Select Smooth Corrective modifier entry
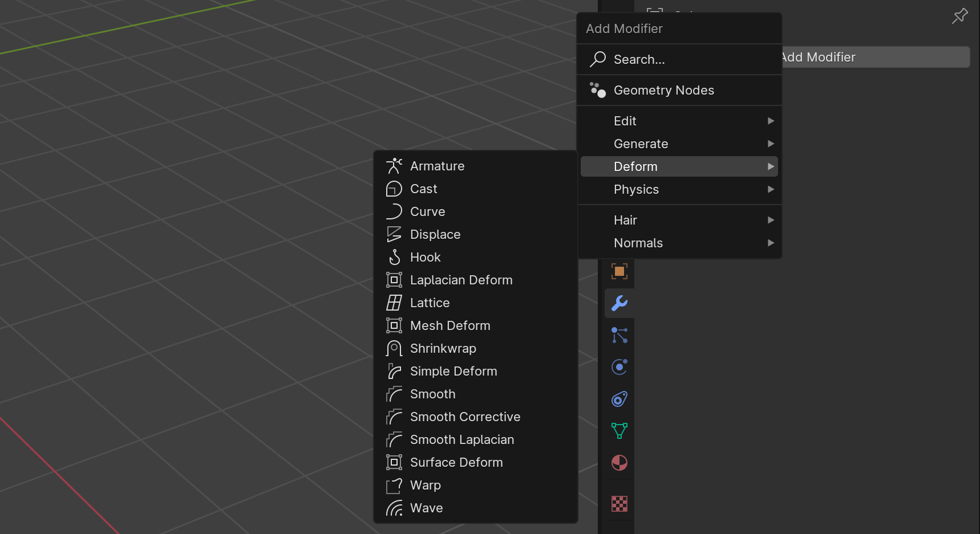 [x=476, y=417]
